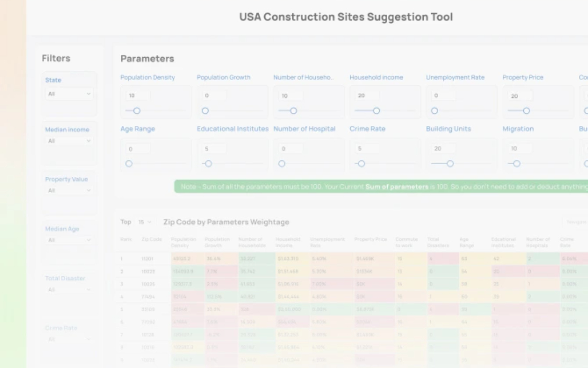Select zip code 11201 cell
The width and height of the screenshot is (588, 368).
pos(147,258)
